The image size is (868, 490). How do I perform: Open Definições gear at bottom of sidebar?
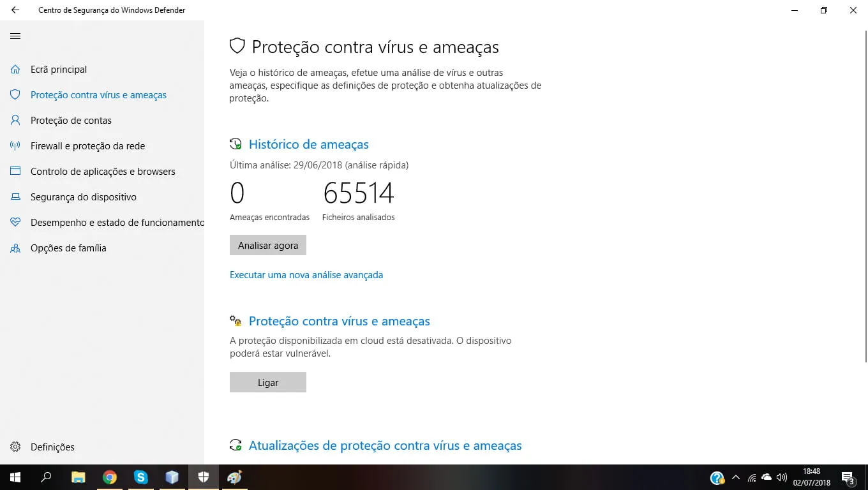[15, 447]
